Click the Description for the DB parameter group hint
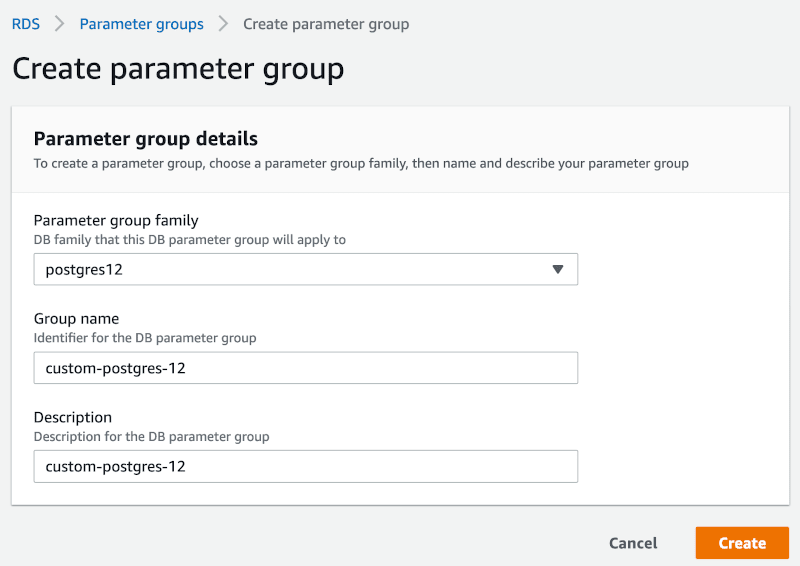This screenshot has height=566, width=800. 152,437
